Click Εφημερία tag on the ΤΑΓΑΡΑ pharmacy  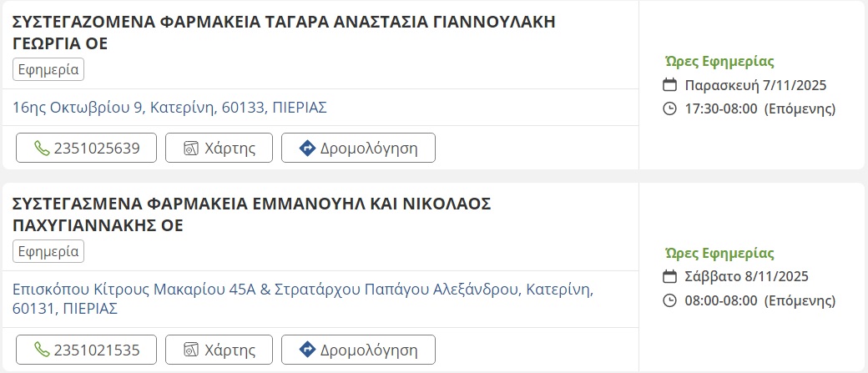coord(48,69)
